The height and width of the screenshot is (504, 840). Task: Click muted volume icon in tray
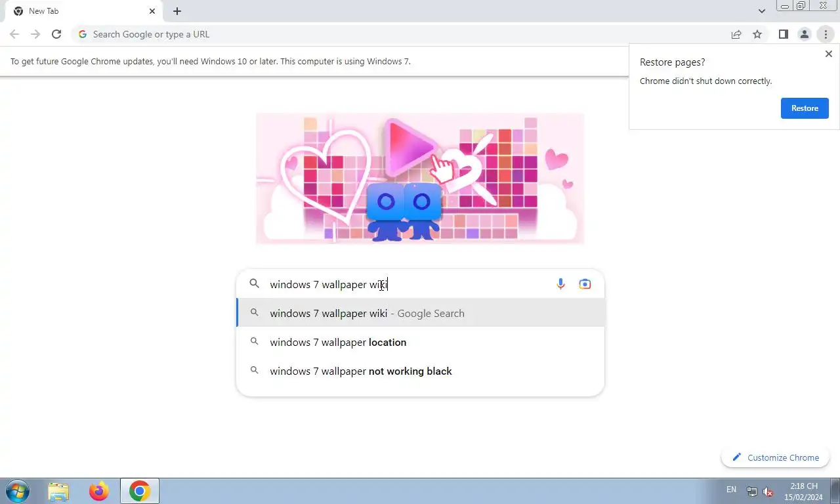[x=768, y=492]
